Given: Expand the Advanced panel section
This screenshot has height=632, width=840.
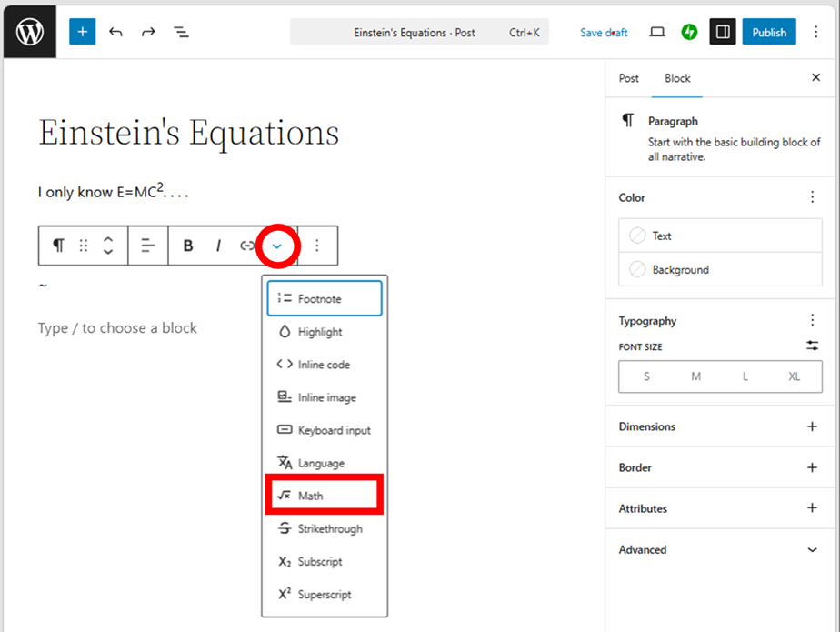Looking at the screenshot, I should (812, 550).
